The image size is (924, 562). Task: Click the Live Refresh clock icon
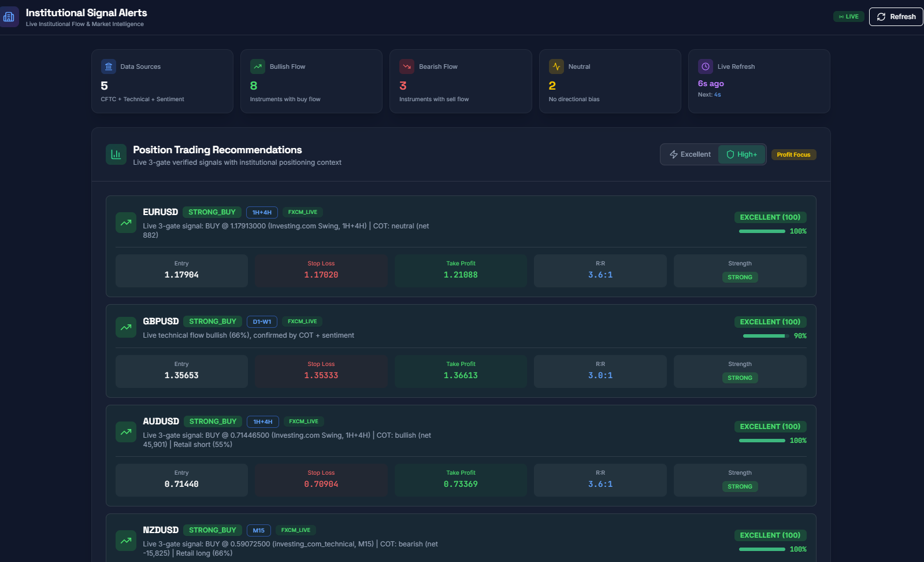pyautogui.click(x=706, y=66)
